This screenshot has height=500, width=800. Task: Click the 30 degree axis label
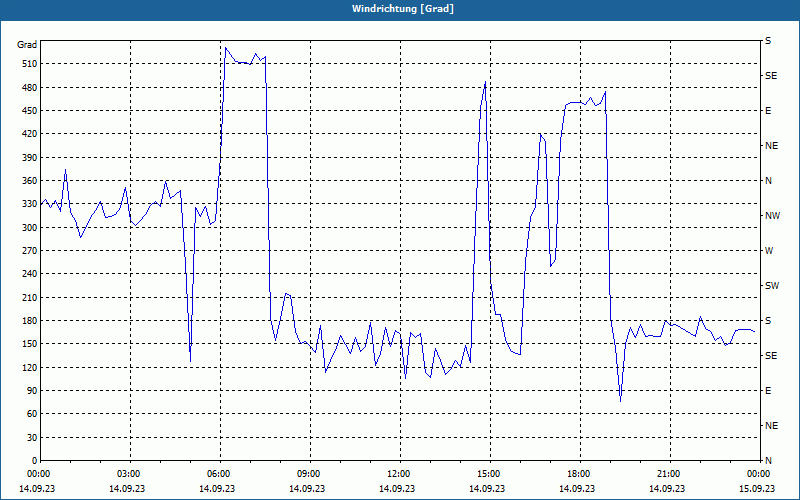(31, 437)
